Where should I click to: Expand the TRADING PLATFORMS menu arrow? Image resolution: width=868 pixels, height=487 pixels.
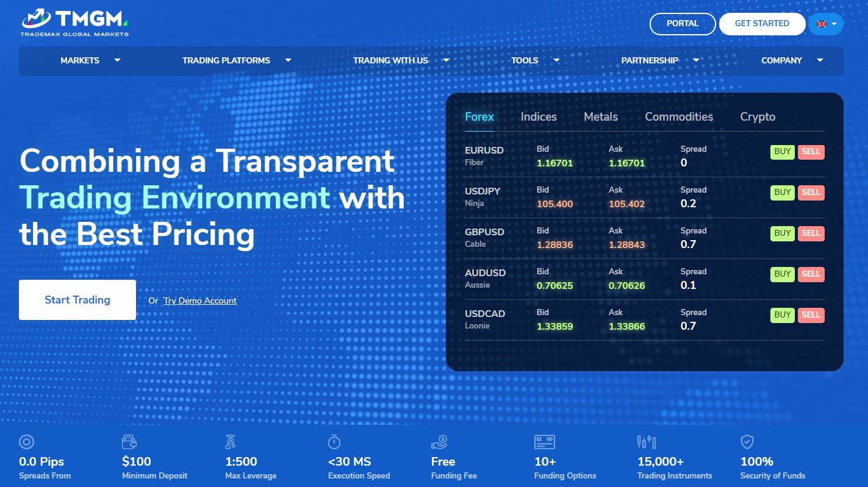coord(288,60)
